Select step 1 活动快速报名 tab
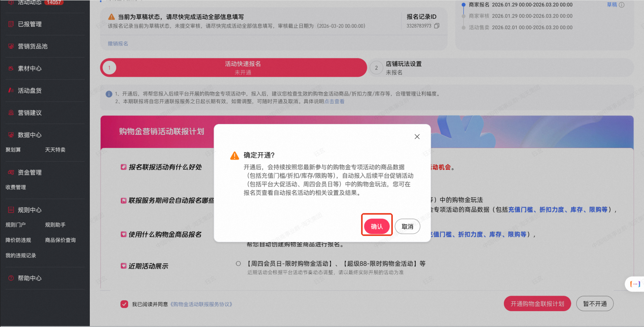This screenshot has width=644, height=327. [x=233, y=68]
